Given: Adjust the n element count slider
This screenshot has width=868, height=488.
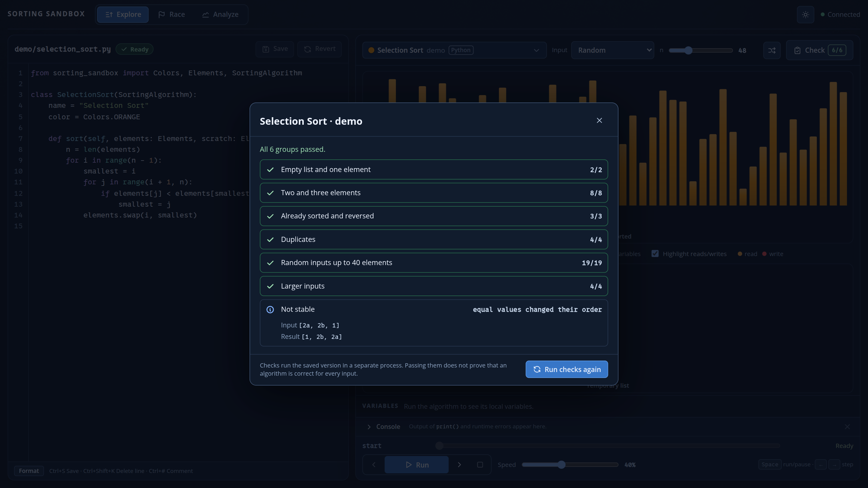Looking at the screenshot, I should [x=701, y=51].
